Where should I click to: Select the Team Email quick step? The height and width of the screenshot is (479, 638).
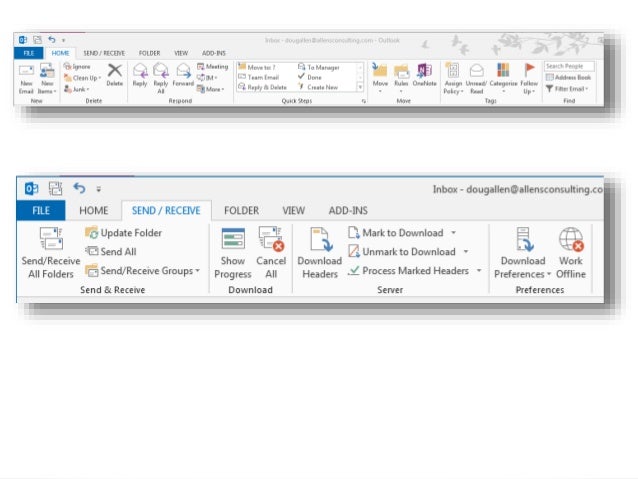[259, 77]
